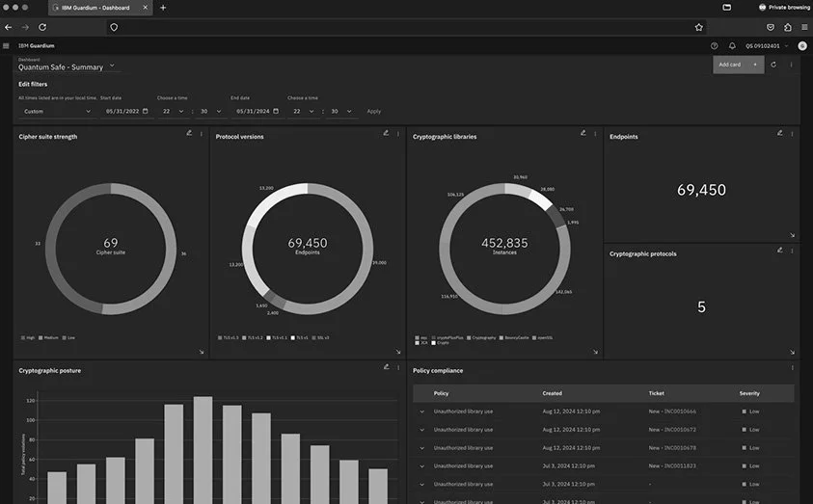813x504 pixels.
Task: Sort the table by the Ticket column header
Action: 657,393
